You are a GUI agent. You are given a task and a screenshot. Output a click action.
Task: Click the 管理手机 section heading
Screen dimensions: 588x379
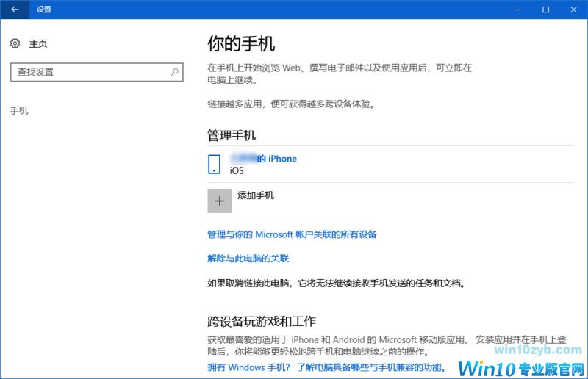click(232, 135)
